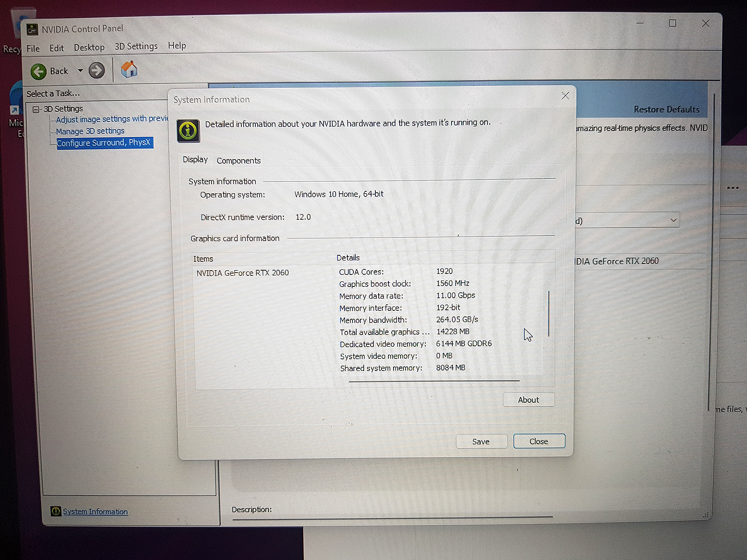Select NVIDIA GeForce RTX 2060 in Items list
Viewport: 747px width, 560px height.
click(243, 273)
